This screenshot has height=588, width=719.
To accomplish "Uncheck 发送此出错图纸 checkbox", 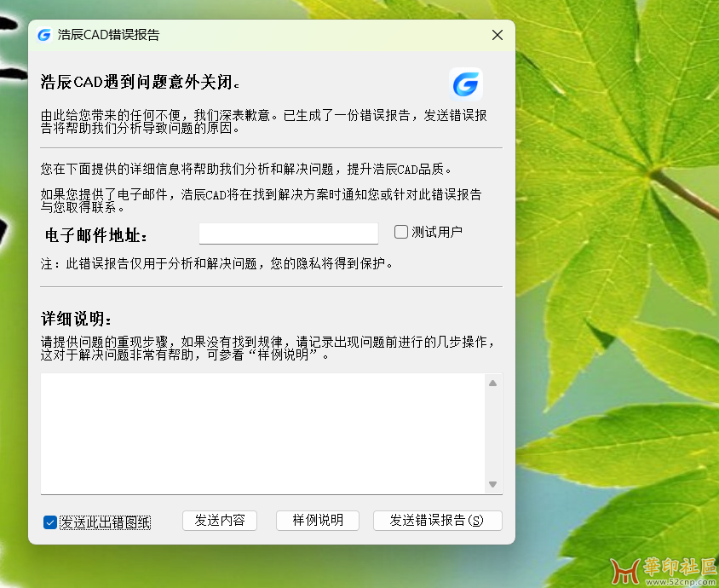I will (x=50, y=522).
